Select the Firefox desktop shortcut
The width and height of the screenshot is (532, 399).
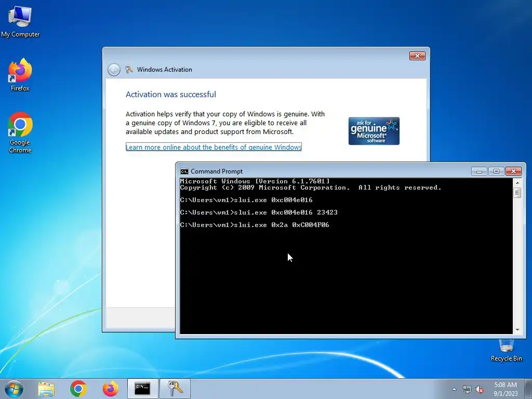pos(20,75)
